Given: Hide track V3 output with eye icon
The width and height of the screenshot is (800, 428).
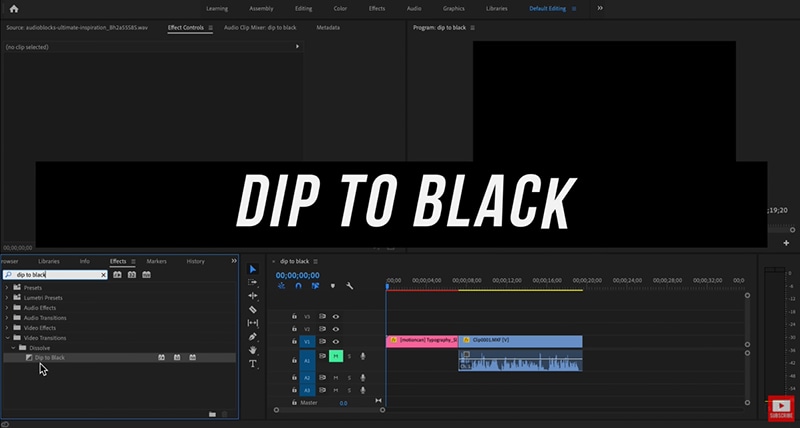Looking at the screenshot, I should point(336,316).
